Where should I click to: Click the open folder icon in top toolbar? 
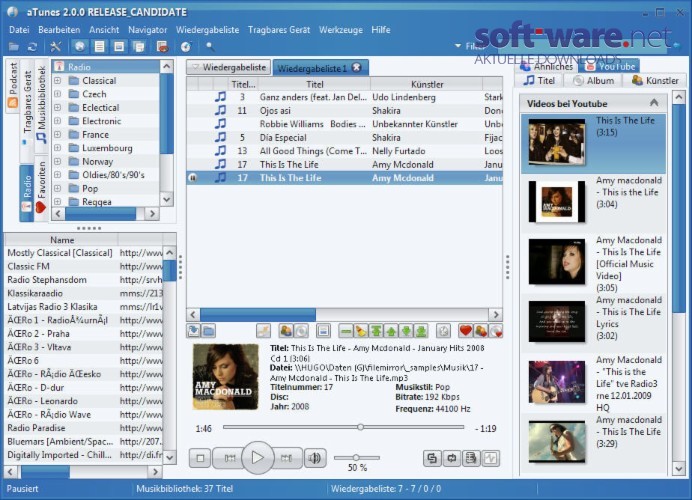click(x=14, y=46)
